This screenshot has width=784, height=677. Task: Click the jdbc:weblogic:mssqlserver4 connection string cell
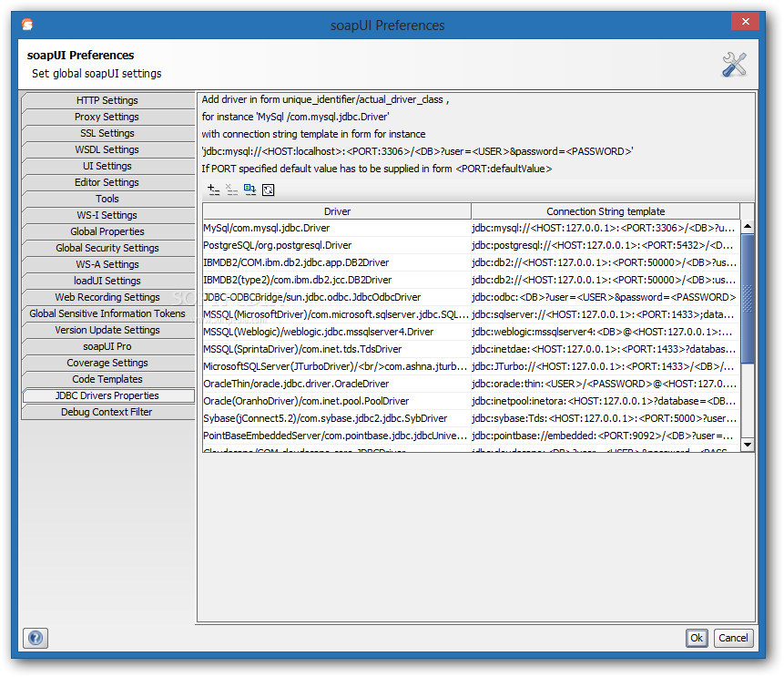click(606, 332)
